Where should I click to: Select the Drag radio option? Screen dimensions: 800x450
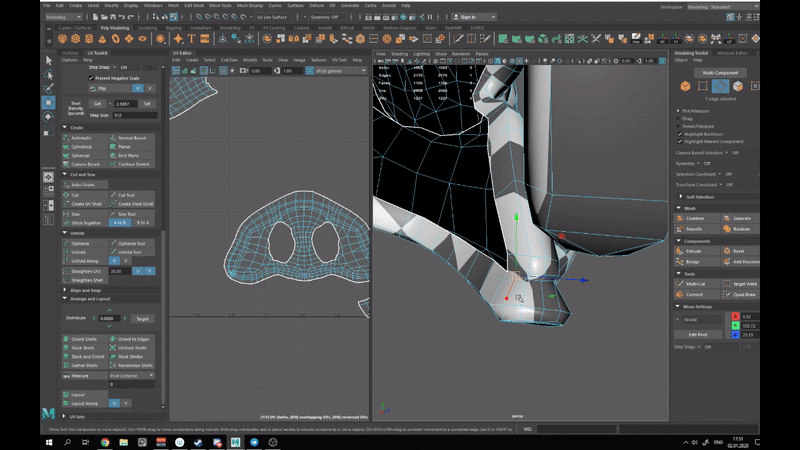(680, 117)
